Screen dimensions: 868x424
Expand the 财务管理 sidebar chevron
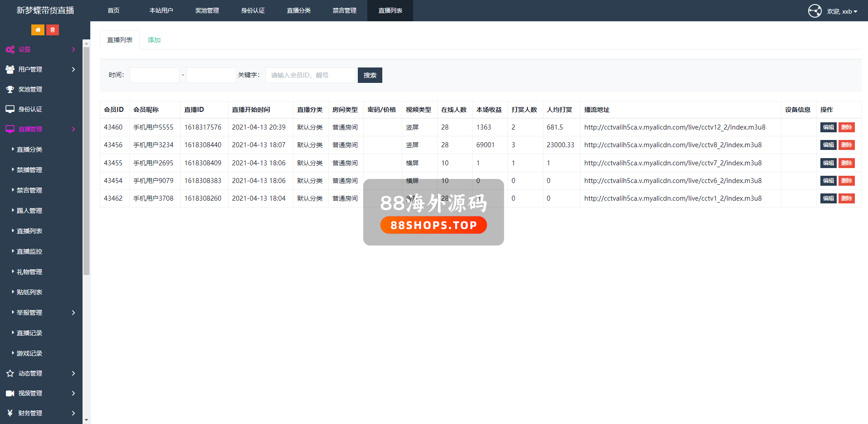(73, 413)
